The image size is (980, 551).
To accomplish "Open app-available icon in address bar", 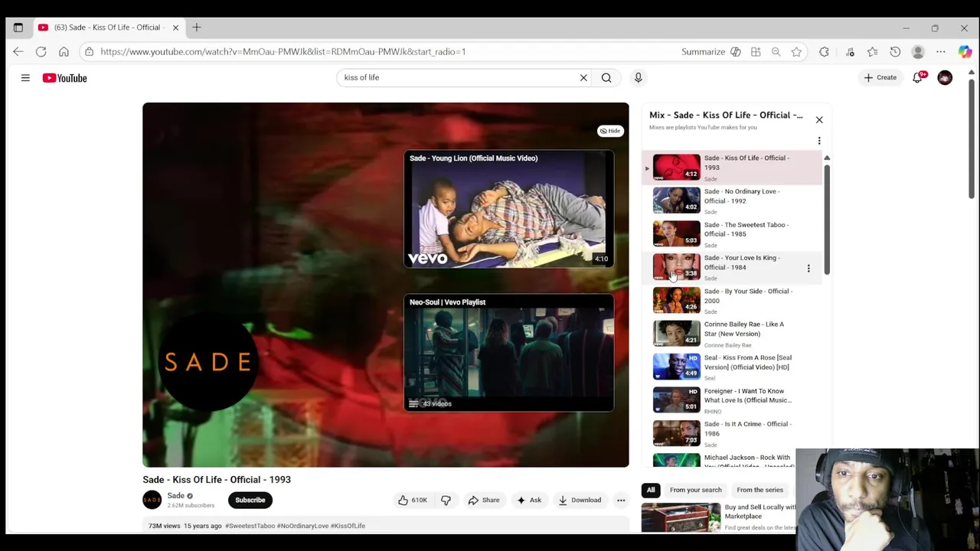I will pyautogui.click(x=756, y=51).
